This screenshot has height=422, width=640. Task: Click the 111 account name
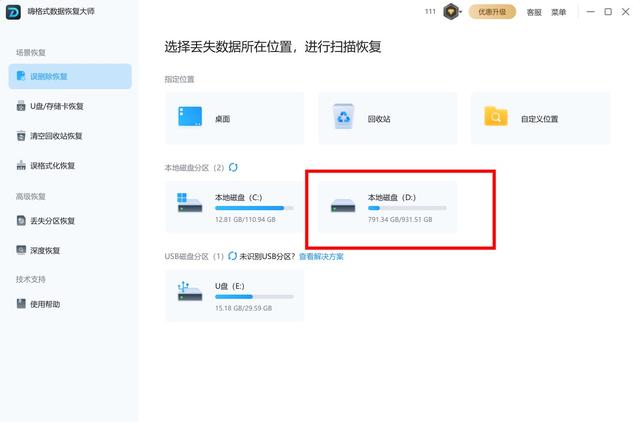pos(430,11)
